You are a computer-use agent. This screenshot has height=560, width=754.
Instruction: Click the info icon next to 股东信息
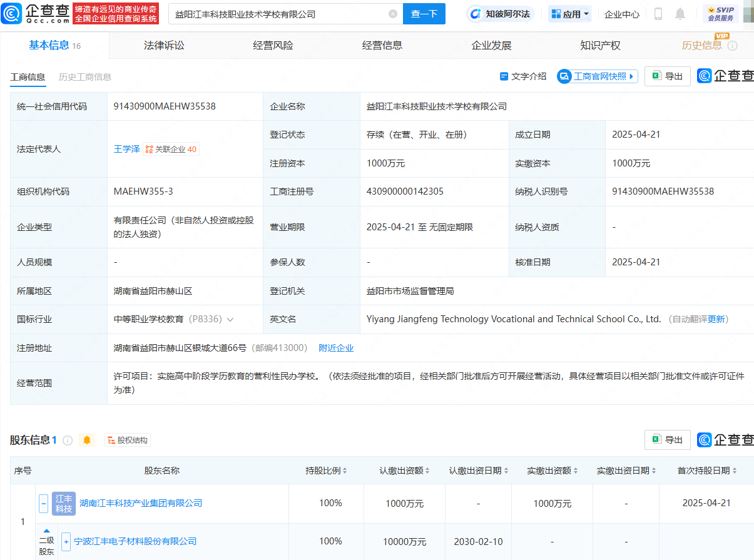[68, 440]
